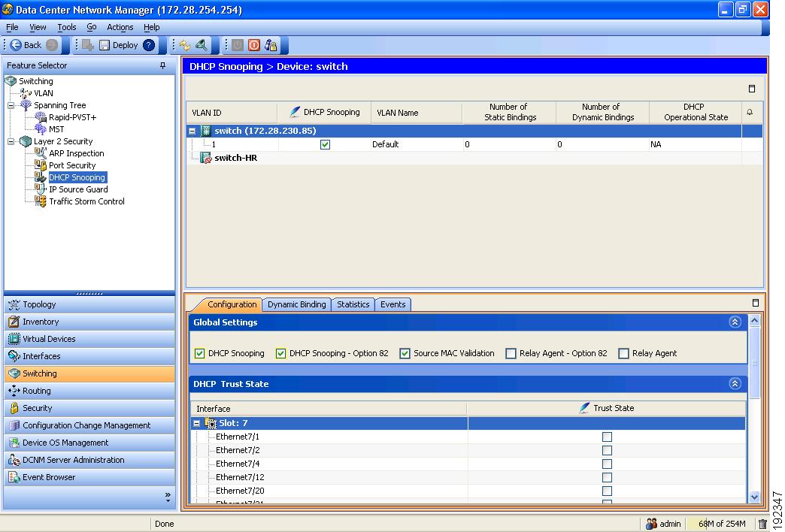
Task: Select IP Source Guard in feature tree
Action: [x=78, y=189]
